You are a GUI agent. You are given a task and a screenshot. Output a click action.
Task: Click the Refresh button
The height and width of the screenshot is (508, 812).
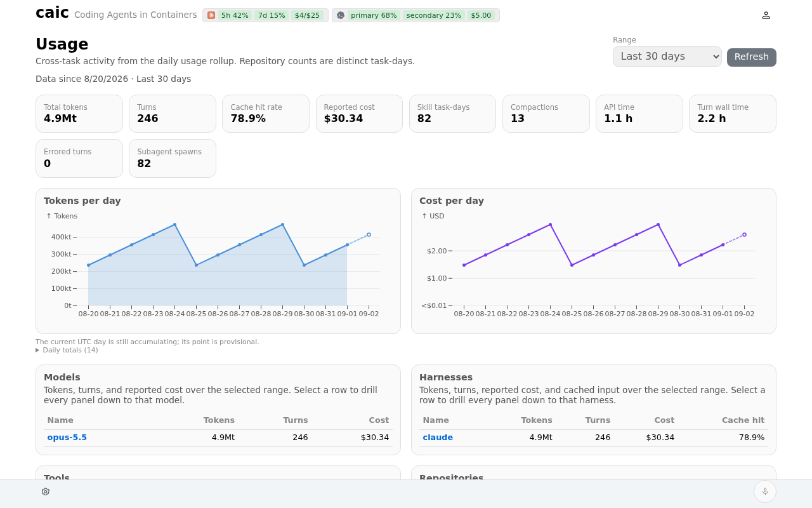[752, 57]
